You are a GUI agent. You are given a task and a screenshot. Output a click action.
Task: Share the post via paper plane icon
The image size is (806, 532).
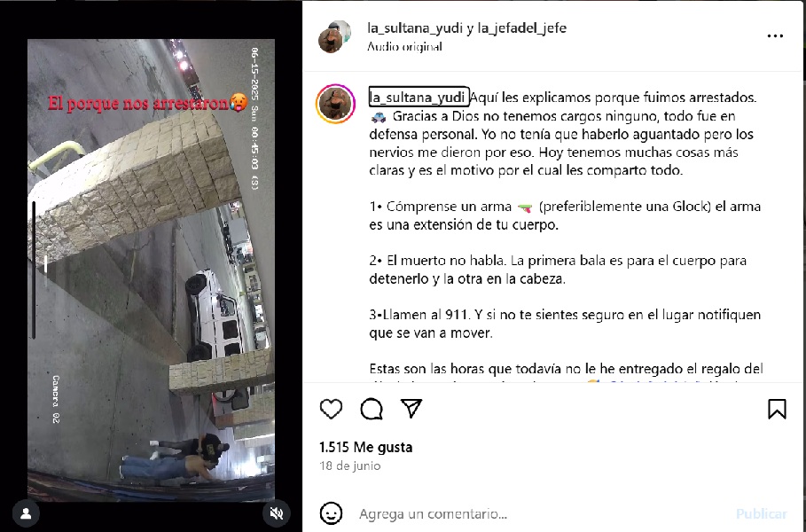[411, 408]
